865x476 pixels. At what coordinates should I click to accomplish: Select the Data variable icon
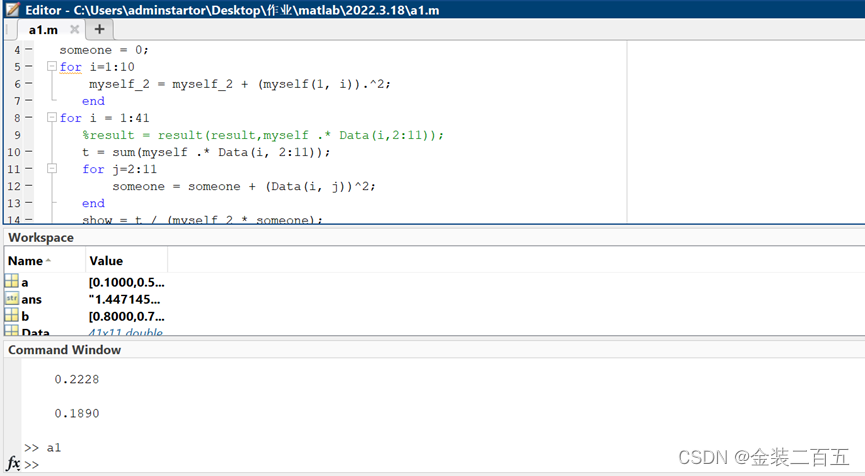coord(12,331)
